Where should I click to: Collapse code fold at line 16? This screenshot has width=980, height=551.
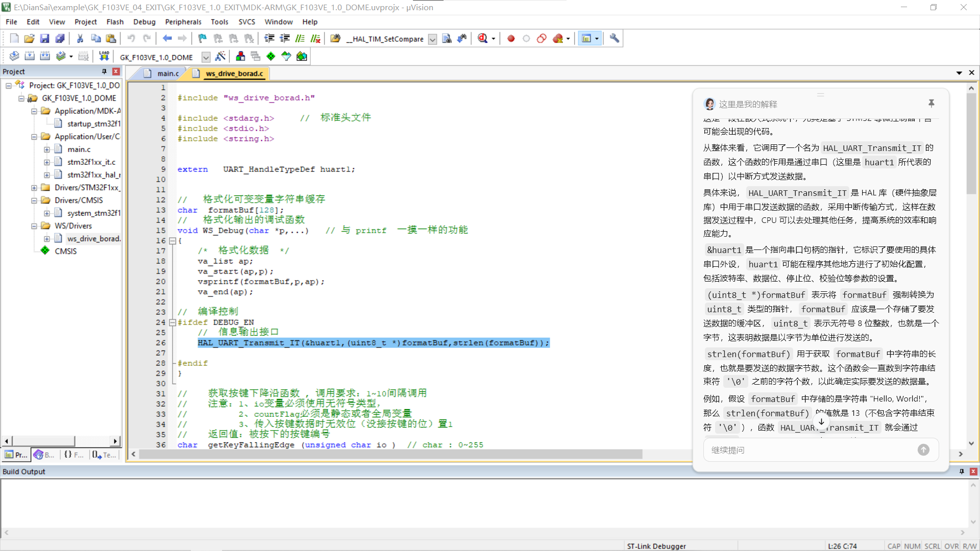click(173, 241)
